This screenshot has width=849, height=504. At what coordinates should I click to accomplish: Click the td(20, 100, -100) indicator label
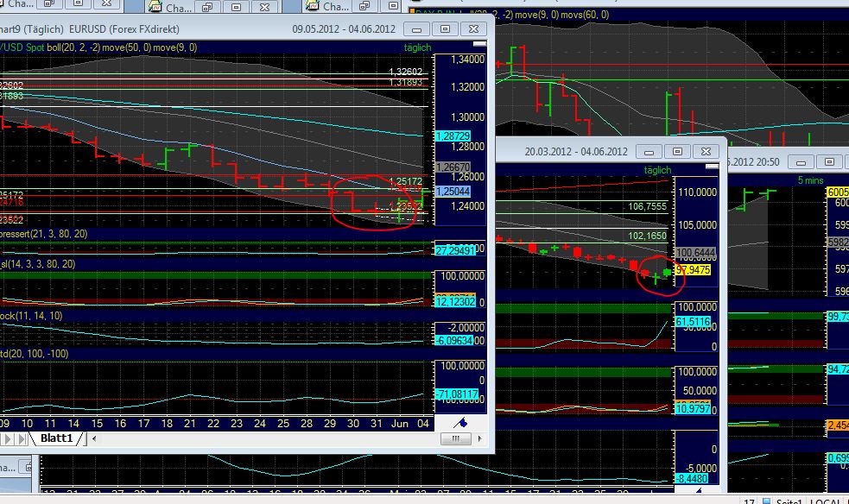coord(34,354)
